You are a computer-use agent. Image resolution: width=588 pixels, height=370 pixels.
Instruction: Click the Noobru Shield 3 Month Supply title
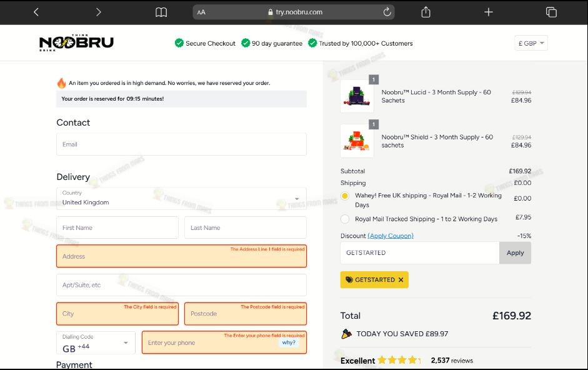[x=437, y=141]
